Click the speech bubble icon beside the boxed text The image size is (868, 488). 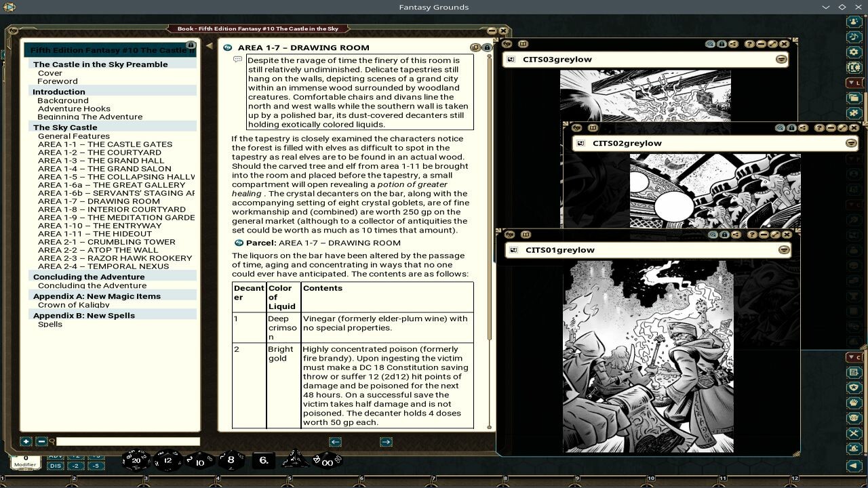pos(237,60)
